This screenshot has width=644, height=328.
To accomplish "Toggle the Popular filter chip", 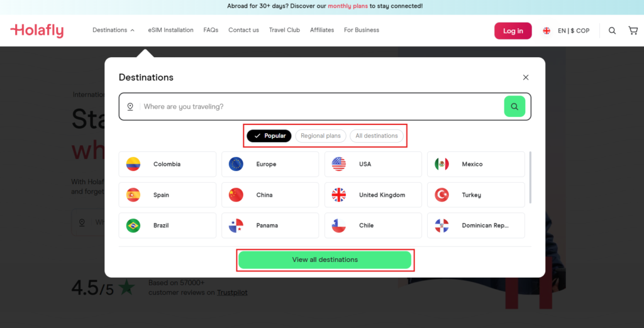I will tap(269, 136).
